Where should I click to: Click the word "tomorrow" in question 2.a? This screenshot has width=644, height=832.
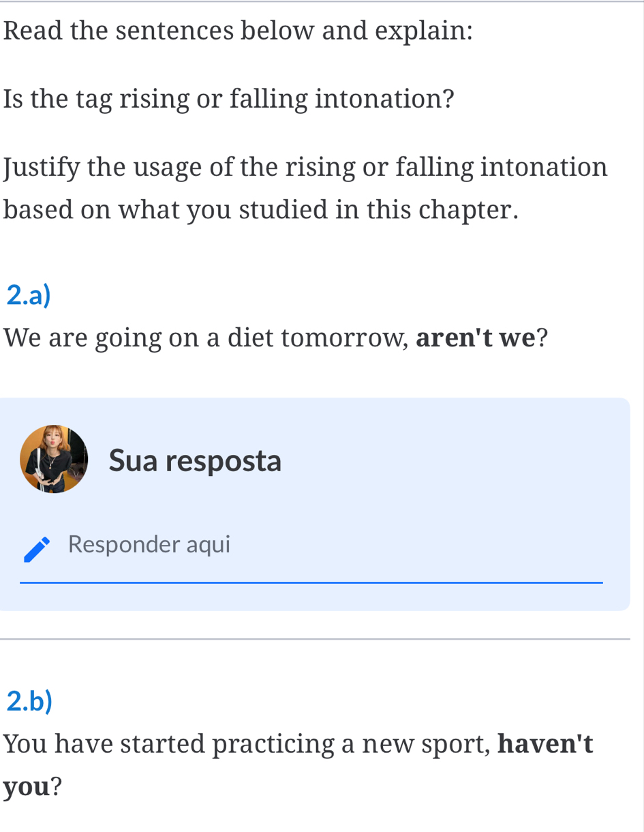(x=350, y=337)
